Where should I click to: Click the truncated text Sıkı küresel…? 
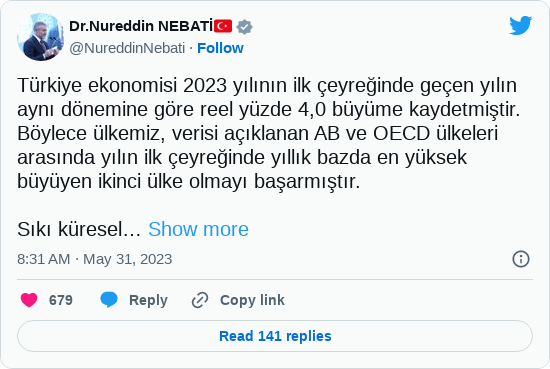pos(79,229)
